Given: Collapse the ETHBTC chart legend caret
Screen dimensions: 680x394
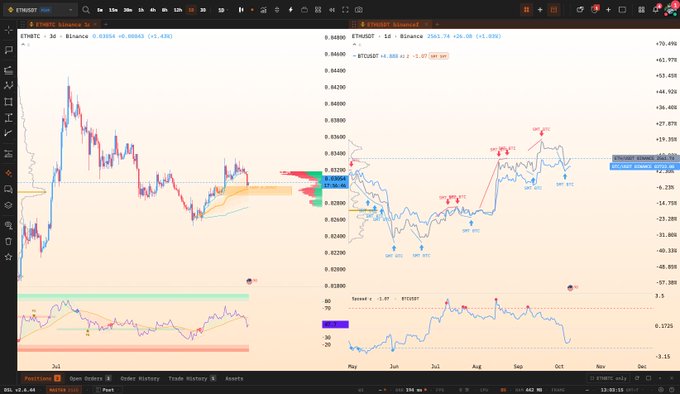Looking at the screenshot, I should [x=23, y=44].
